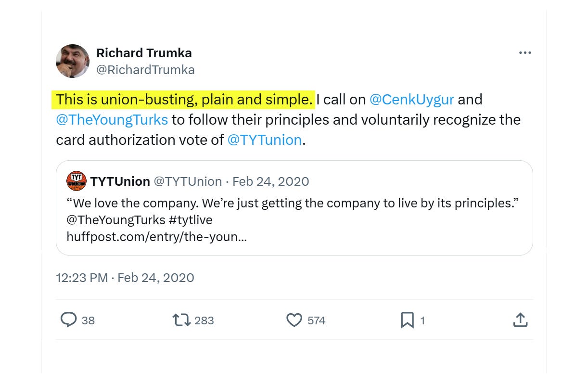
Task: Click the TYTUnion name in the quoted tweet
Action: click(120, 181)
